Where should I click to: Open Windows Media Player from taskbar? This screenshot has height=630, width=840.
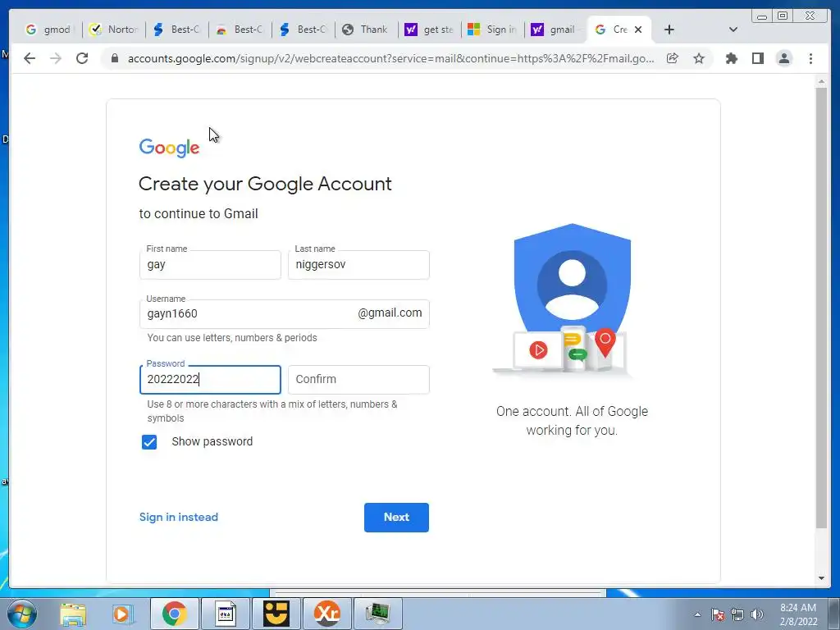(x=122, y=614)
